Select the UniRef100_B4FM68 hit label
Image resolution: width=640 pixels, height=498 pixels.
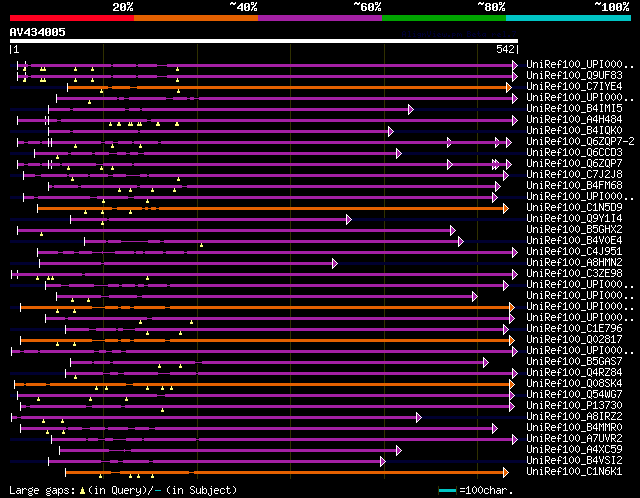574,185
